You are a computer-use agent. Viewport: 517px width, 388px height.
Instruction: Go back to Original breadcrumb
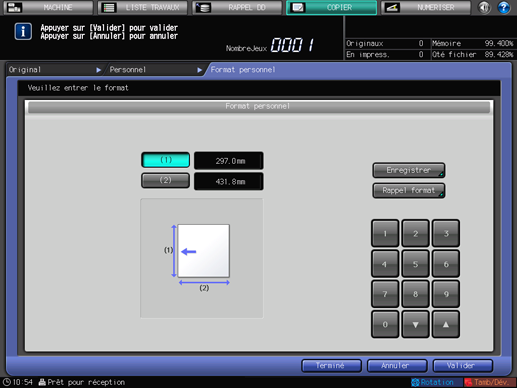pos(55,70)
